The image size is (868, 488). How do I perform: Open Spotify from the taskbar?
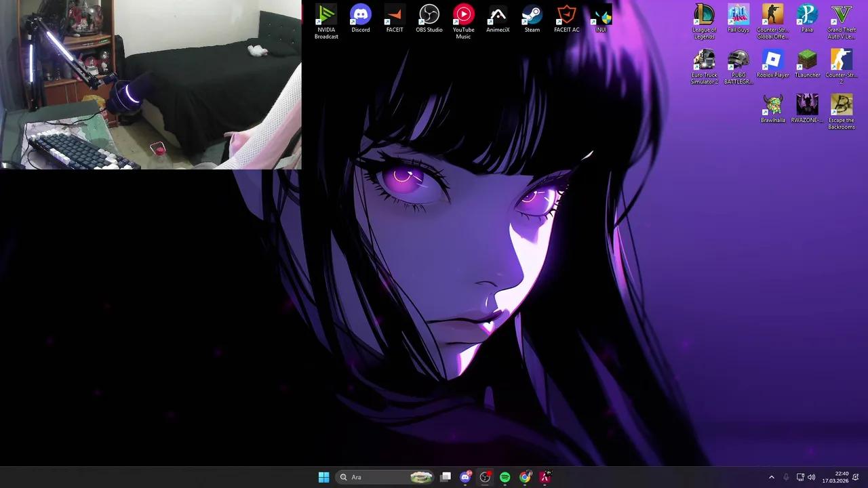coord(505,477)
